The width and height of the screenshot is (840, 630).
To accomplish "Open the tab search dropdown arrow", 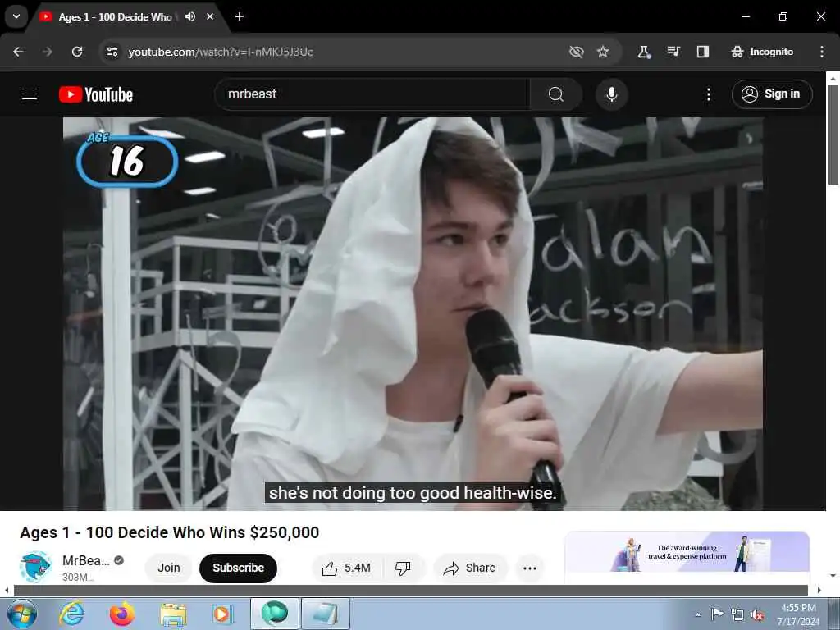I will (x=16, y=16).
